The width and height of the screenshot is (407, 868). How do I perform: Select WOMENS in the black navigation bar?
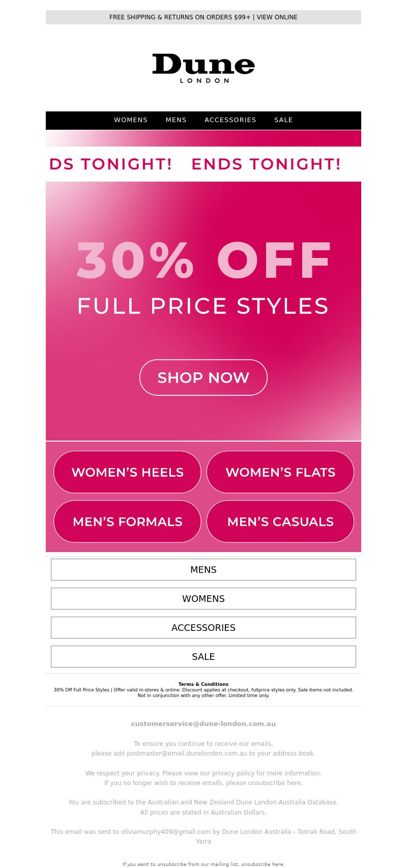tap(131, 120)
